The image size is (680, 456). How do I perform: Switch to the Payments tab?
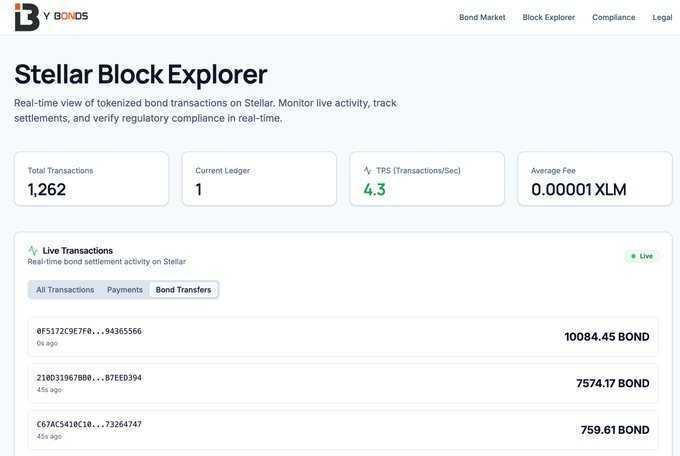(x=125, y=290)
